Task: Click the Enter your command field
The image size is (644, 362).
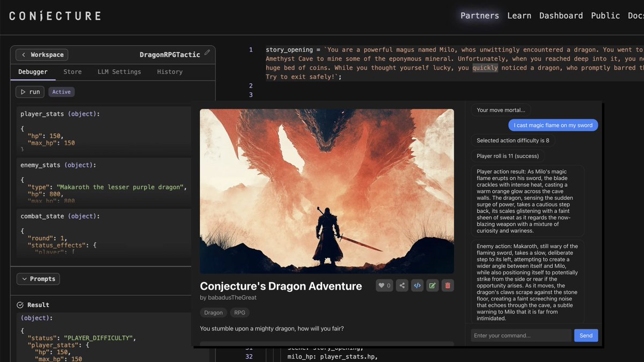Action: point(519,335)
